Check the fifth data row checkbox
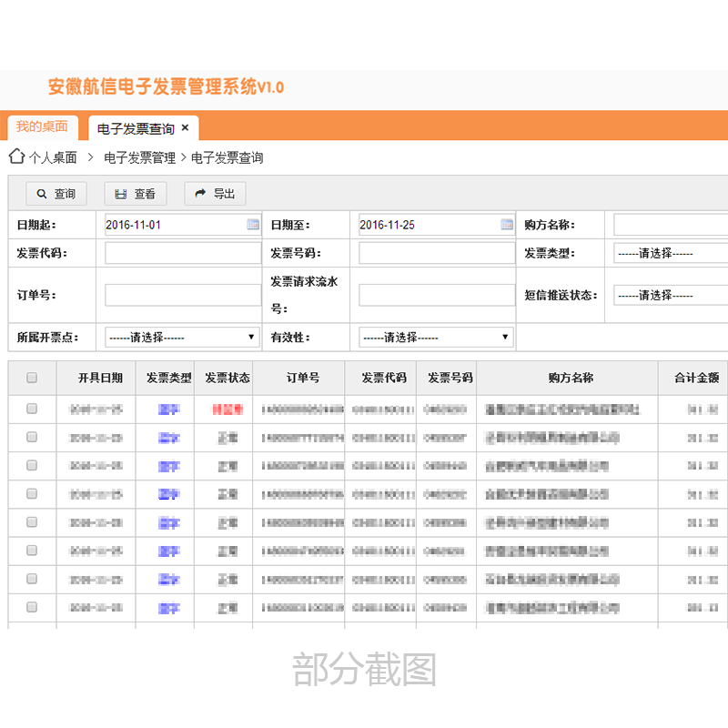The width and height of the screenshot is (728, 728). tap(32, 522)
